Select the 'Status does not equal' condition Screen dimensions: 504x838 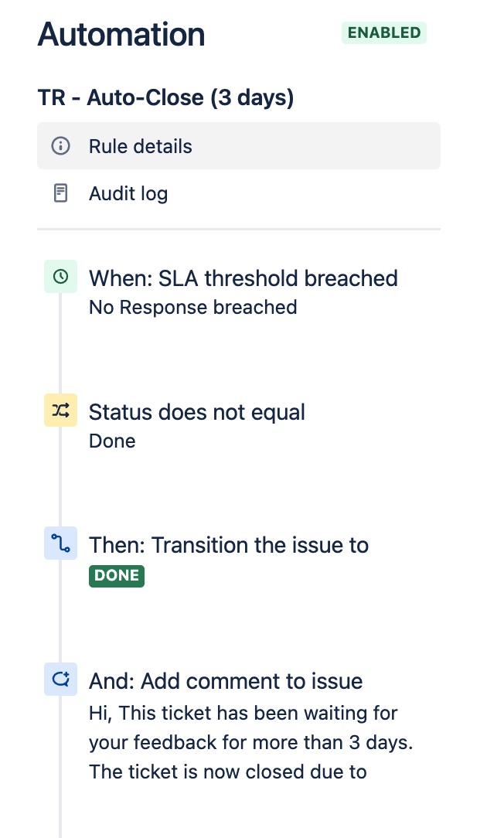coord(196,411)
